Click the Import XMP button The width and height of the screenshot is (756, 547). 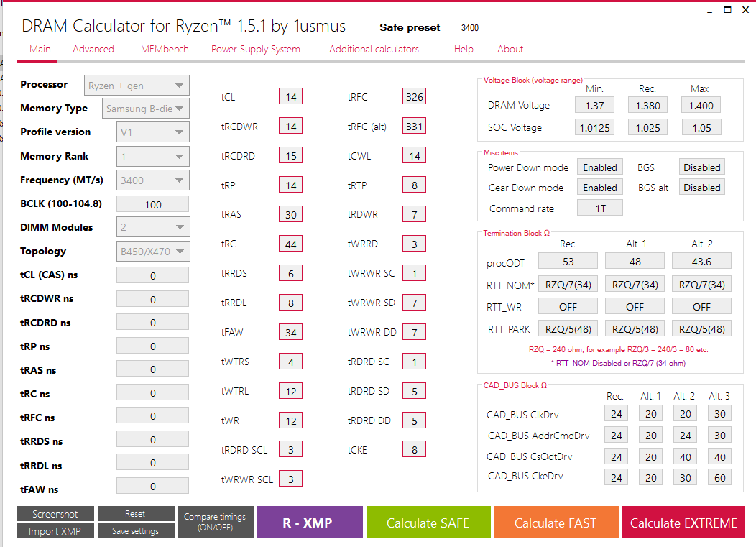click(x=55, y=531)
